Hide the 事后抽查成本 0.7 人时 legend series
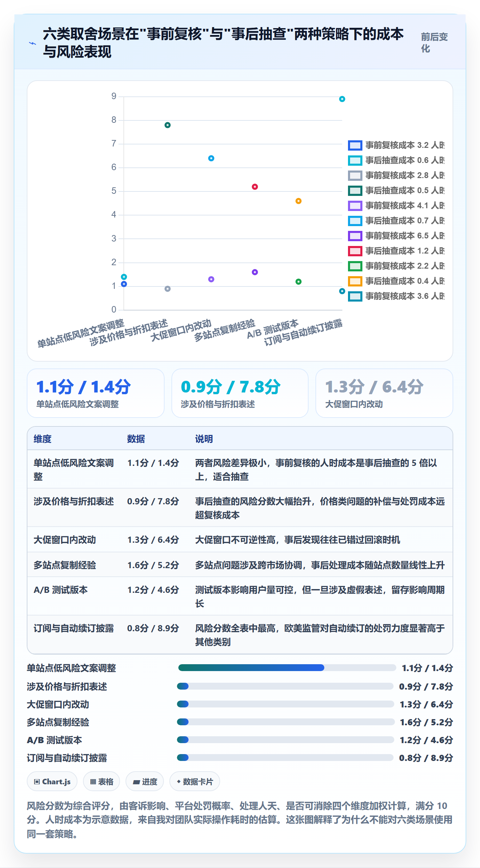 click(x=396, y=221)
